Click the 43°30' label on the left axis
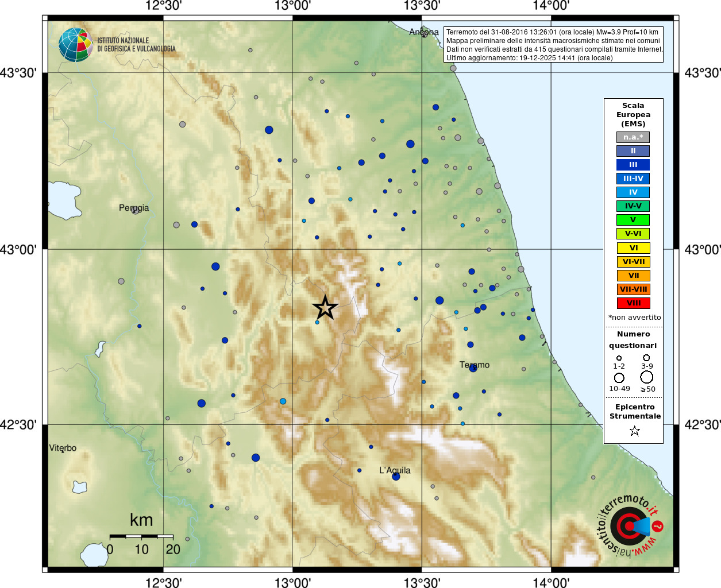 click(x=18, y=73)
